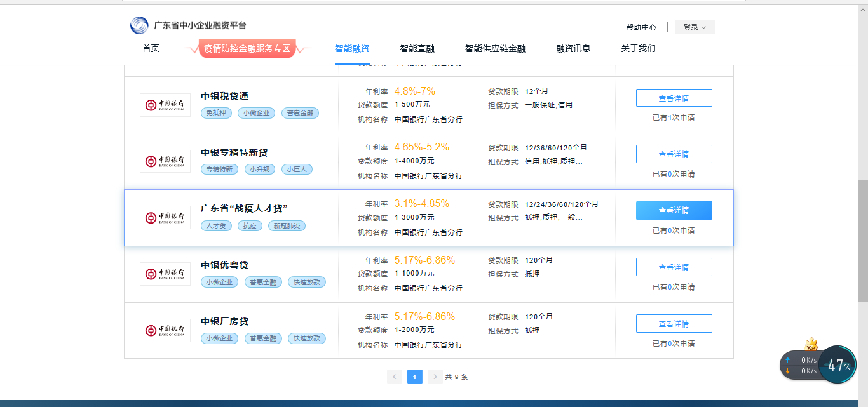
Task: Open the Bank of China logo for 广东省"战疫人才贷"
Action: 165,217
